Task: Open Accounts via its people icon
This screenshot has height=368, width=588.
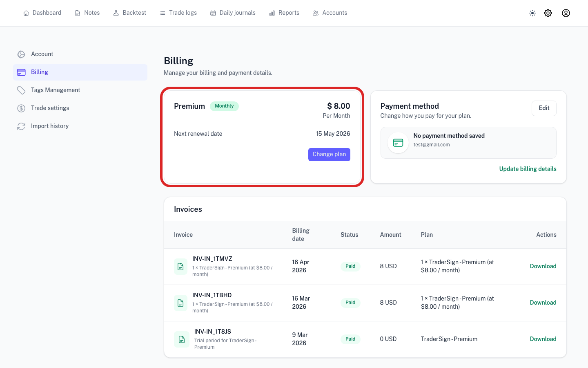Action: (x=315, y=13)
